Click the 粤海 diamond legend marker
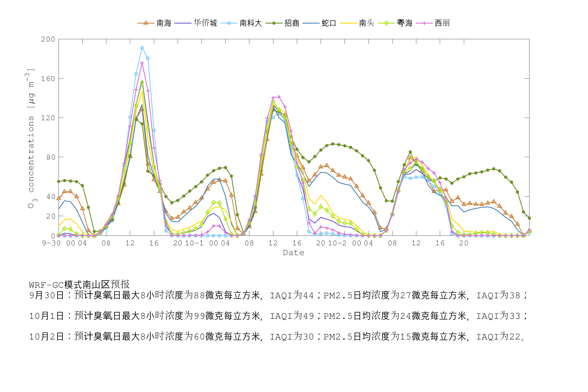Image resolution: width=588 pixels, height=392 pixels. [x=386, y=23]
